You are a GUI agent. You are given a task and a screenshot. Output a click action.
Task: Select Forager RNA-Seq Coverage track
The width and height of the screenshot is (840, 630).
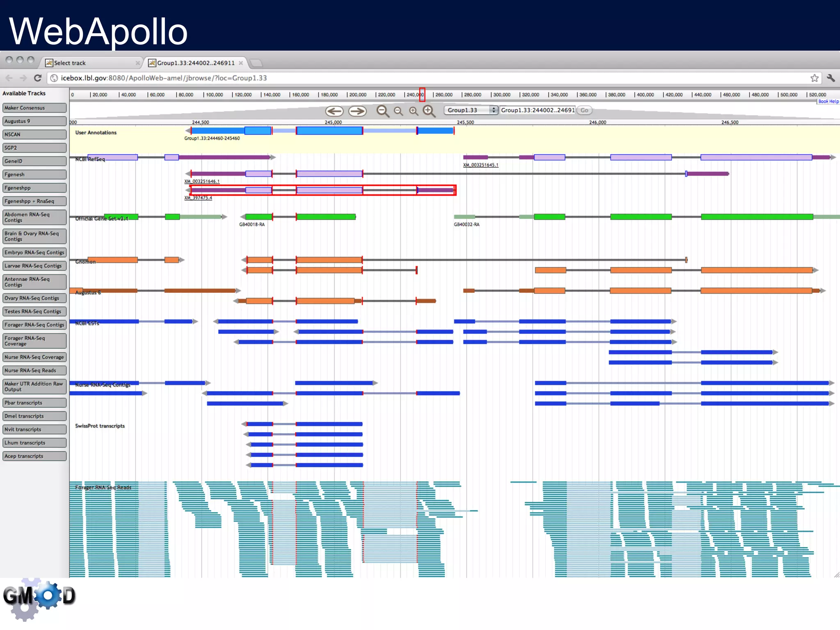[x=34, y=341]
